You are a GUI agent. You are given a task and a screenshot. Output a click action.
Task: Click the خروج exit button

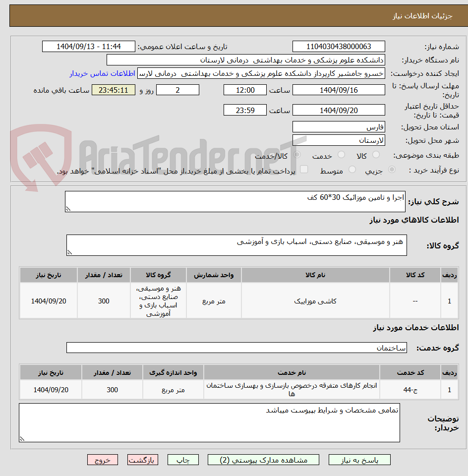[x=103, y=460]
